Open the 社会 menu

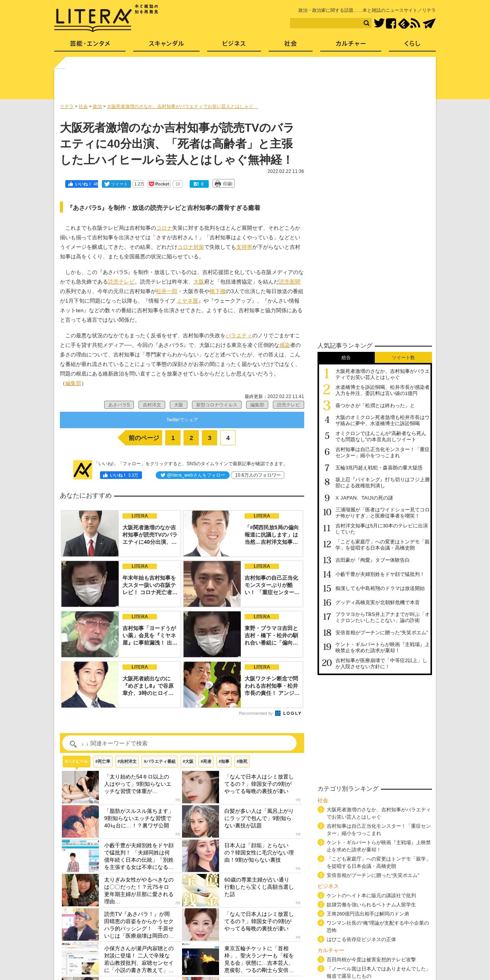[290, 44]
